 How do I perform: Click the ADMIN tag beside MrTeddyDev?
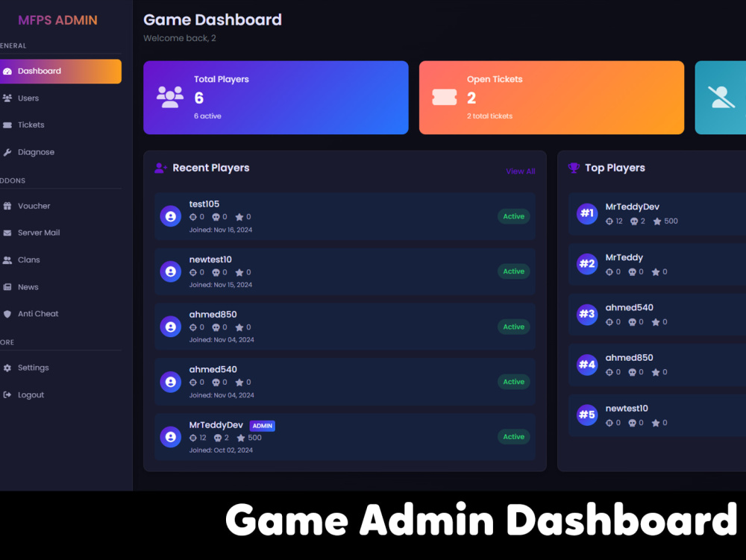click(262, 426)
